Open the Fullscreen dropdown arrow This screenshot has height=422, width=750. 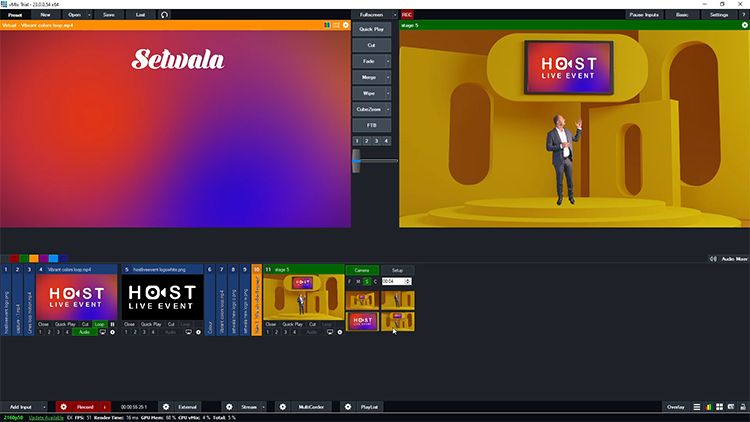click(x=395, y=15)
